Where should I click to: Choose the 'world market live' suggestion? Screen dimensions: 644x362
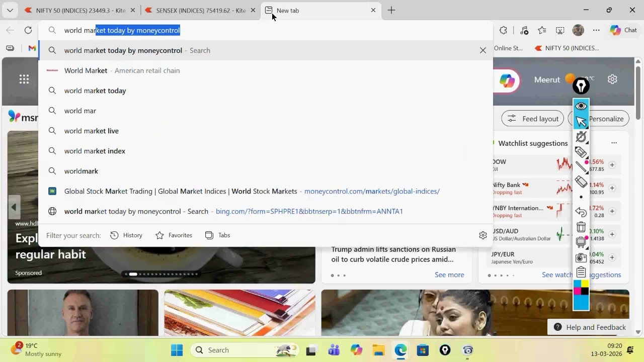[266, 131]
